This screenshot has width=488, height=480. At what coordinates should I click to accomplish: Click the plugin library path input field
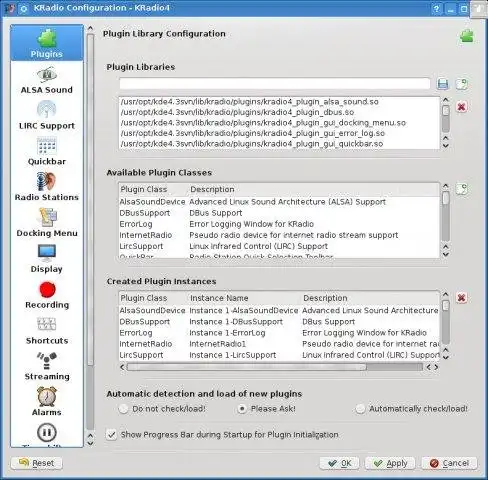pyautogui.click(x=275, y=84)
